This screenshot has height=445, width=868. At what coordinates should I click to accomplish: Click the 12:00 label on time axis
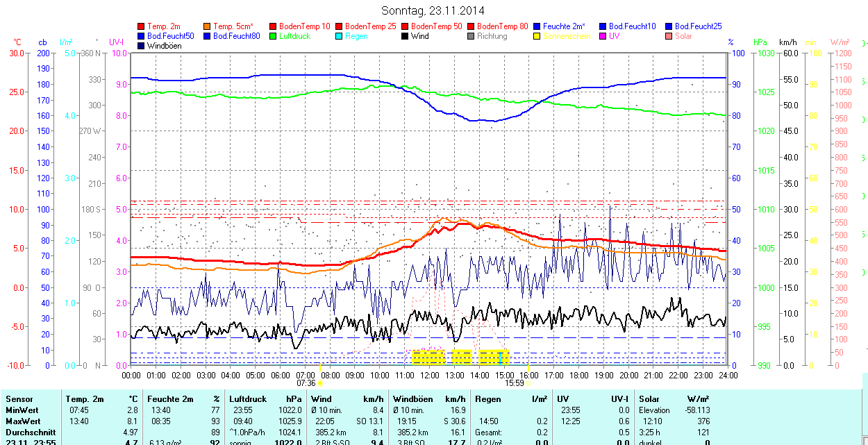coord(429,375)
